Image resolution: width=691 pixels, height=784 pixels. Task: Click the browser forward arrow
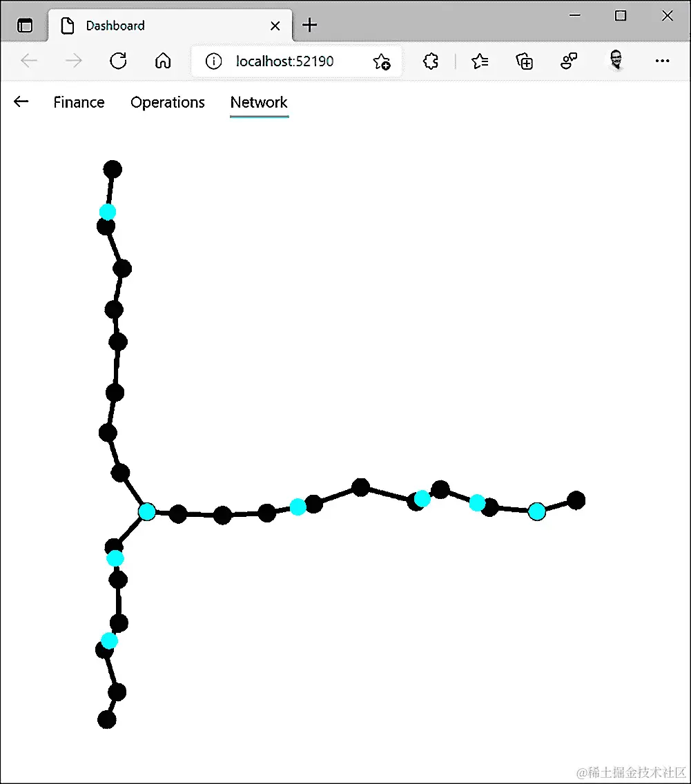point(73,61)
